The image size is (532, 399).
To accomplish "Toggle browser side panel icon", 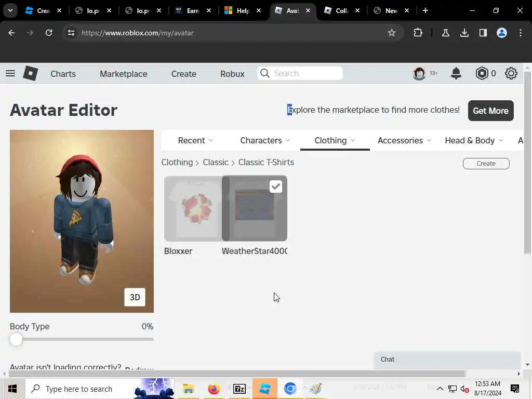I will click(483, 33).
